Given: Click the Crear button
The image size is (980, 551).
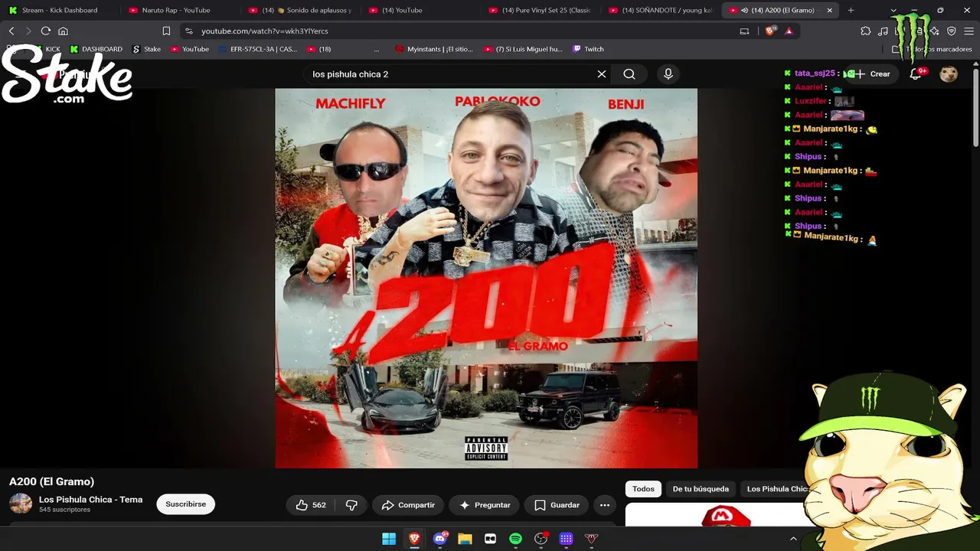Looking at the screenshot, I should pos(873,74).
